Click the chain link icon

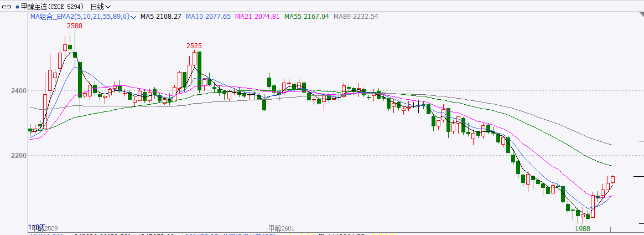[x=7, y=7]
